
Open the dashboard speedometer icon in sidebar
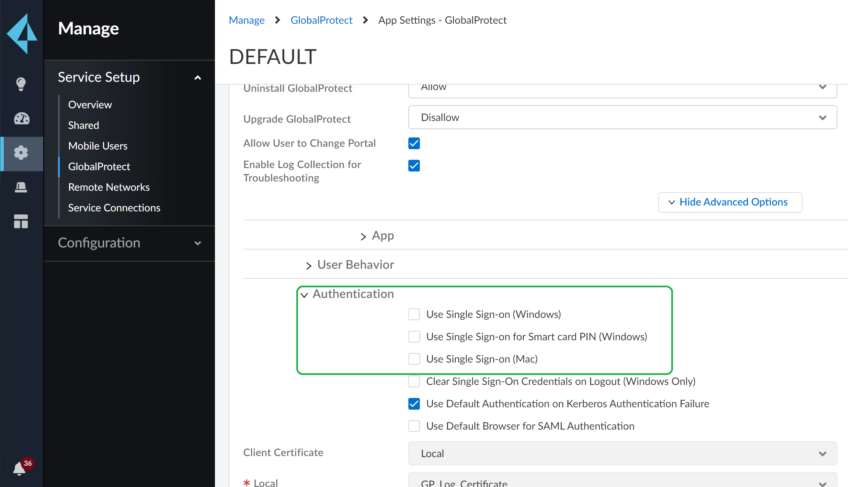pos(21,119)
